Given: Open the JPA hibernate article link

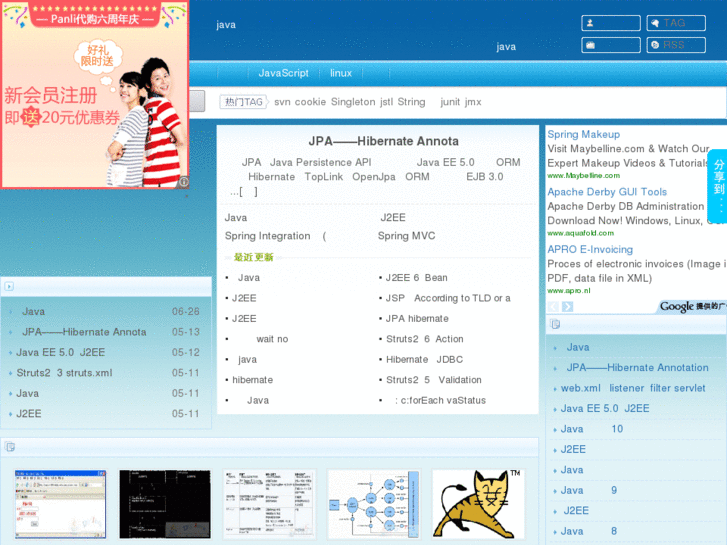Looking at the screenshot, I should [417, 318].
